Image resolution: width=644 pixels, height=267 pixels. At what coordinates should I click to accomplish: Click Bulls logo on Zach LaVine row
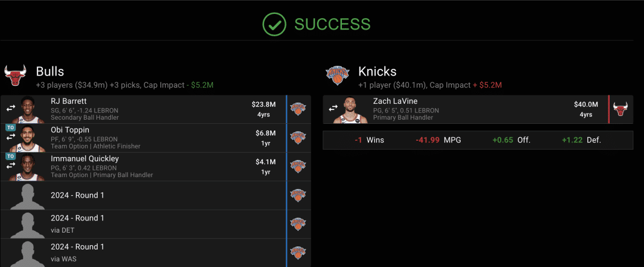point(620,109)
